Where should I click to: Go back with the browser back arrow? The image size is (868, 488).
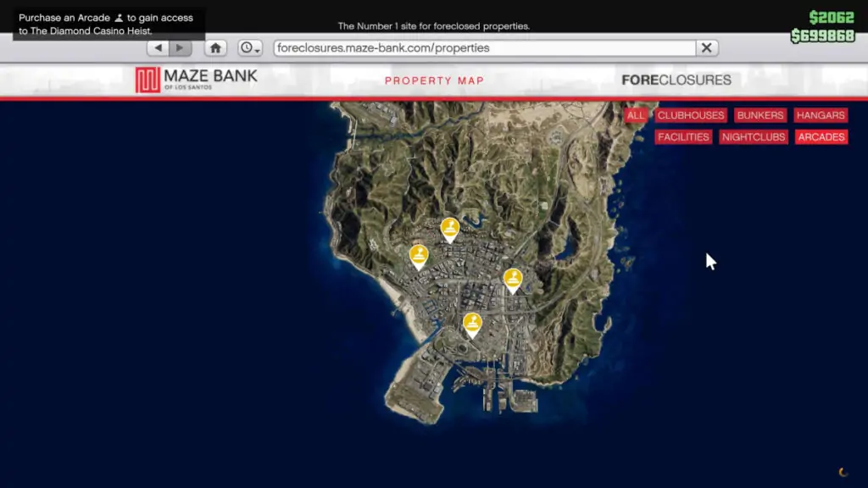(159, 47)
